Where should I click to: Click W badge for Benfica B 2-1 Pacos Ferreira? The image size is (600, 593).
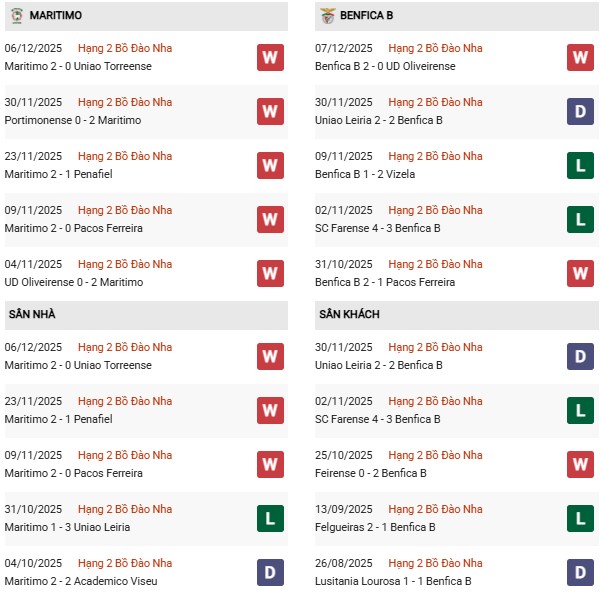click(x=580, y=273)
